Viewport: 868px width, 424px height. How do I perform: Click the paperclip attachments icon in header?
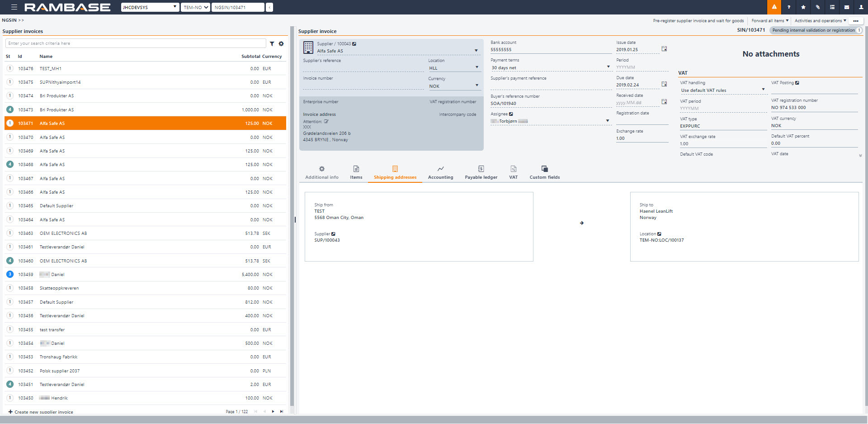point(818,7)
